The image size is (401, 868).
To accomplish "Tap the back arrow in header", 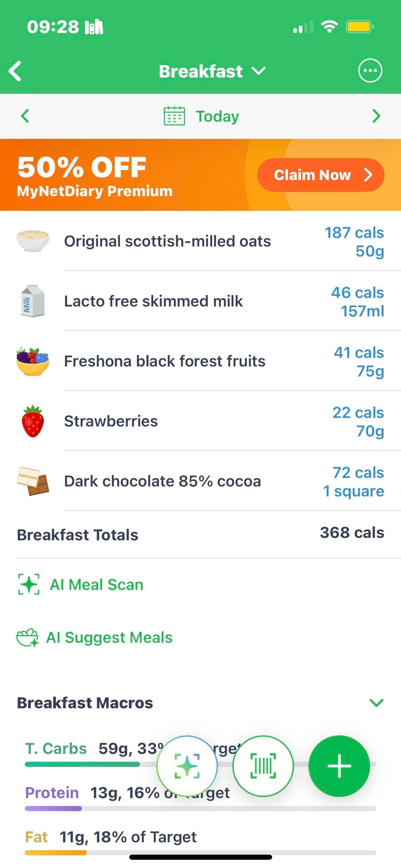I will (16, 71).
